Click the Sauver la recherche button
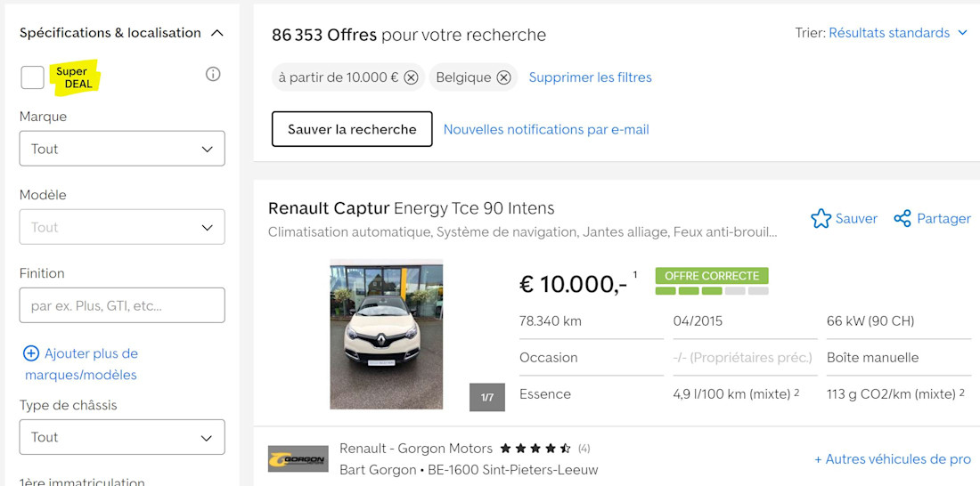The image size is (980, 486). 352,129
